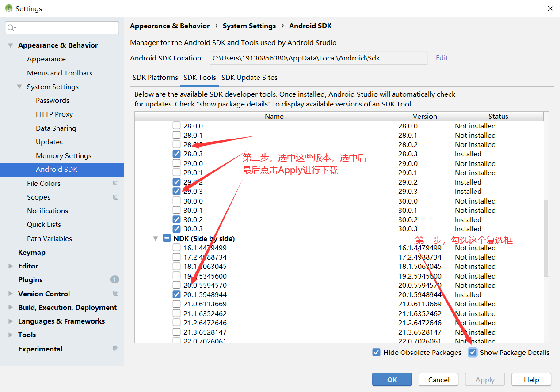This screenshot has width=560, height=392.
Task: Open Menus and Toolbars settings
Action: 60,73
